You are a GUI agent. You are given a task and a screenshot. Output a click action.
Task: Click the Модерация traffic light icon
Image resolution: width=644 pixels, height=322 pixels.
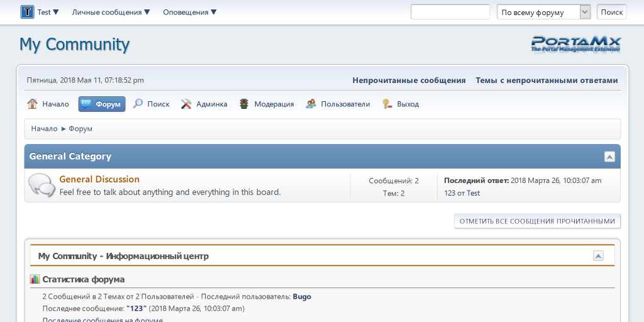244,104
